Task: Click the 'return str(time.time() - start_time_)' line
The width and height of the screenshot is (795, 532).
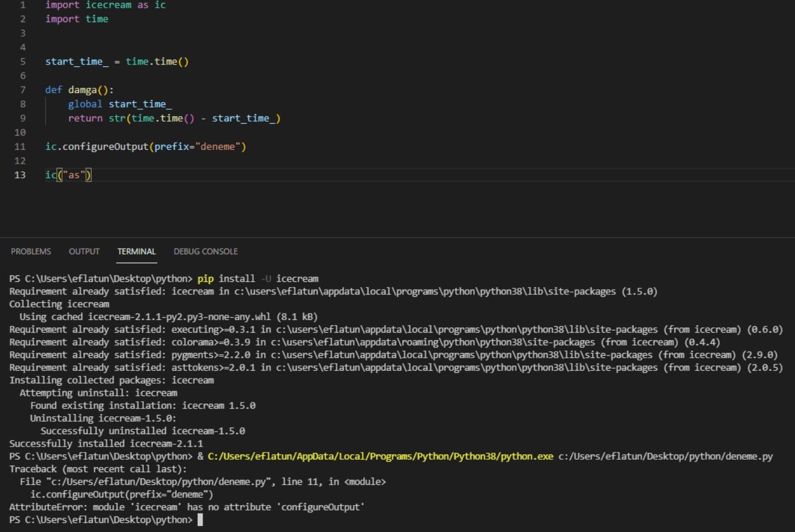Action: pyautogui.click(x=174, y=118)
